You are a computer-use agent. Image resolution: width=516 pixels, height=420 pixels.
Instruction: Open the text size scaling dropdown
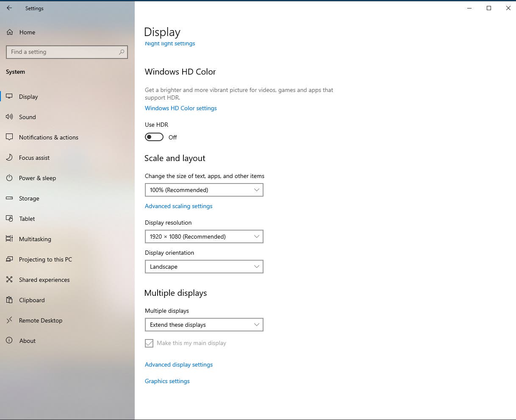(204, 190)
